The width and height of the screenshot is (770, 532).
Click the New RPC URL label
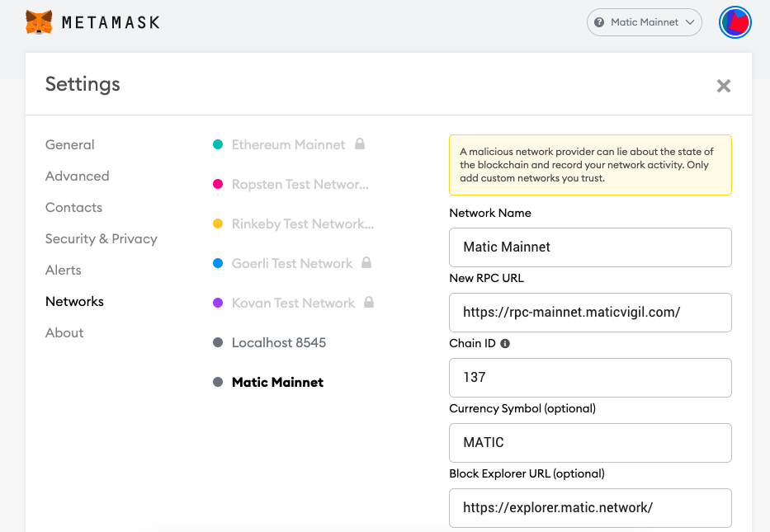(x=487, y=278)
